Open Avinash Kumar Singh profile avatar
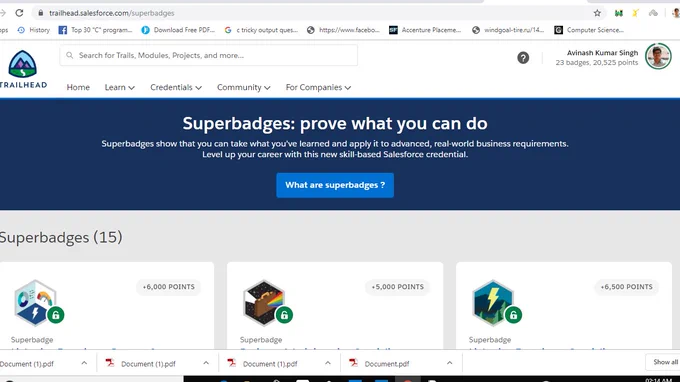 (x=658, y=56)
